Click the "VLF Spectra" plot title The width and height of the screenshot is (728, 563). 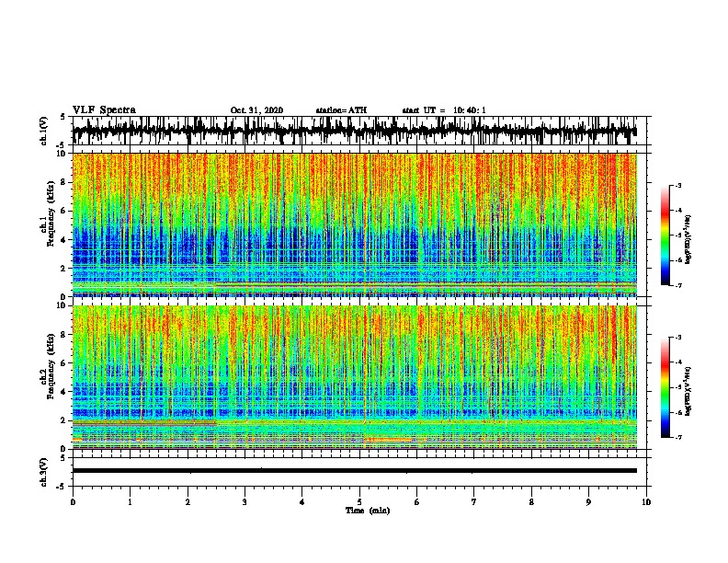click(x=104, y=109)
